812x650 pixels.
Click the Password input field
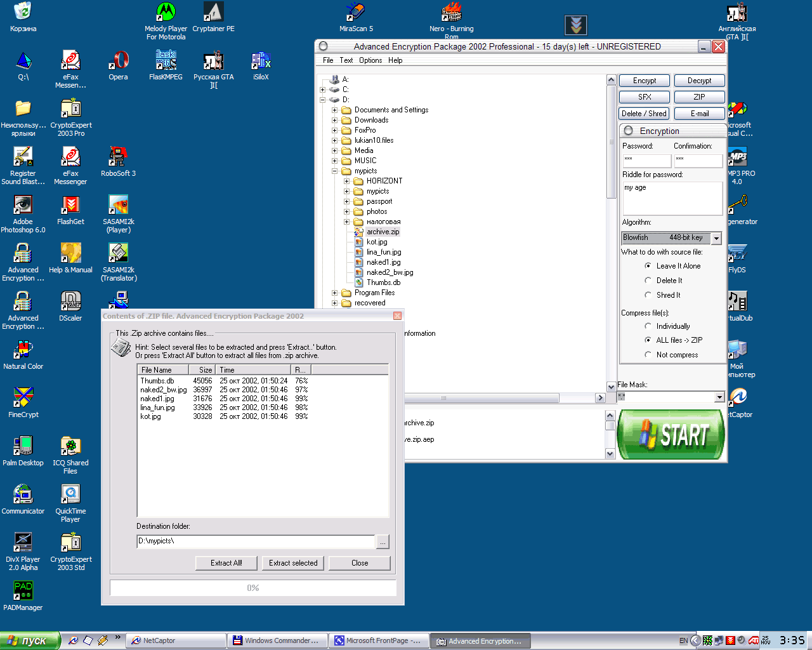tap(646, 161)
